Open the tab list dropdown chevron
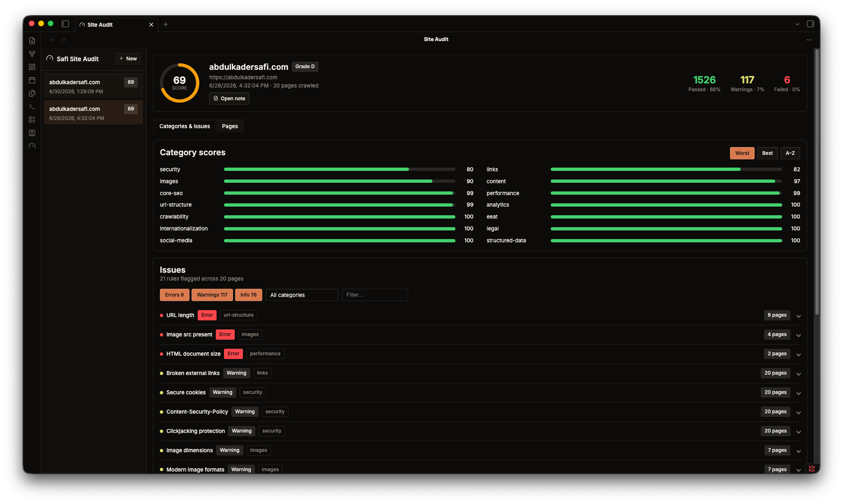 coord(797,24)
